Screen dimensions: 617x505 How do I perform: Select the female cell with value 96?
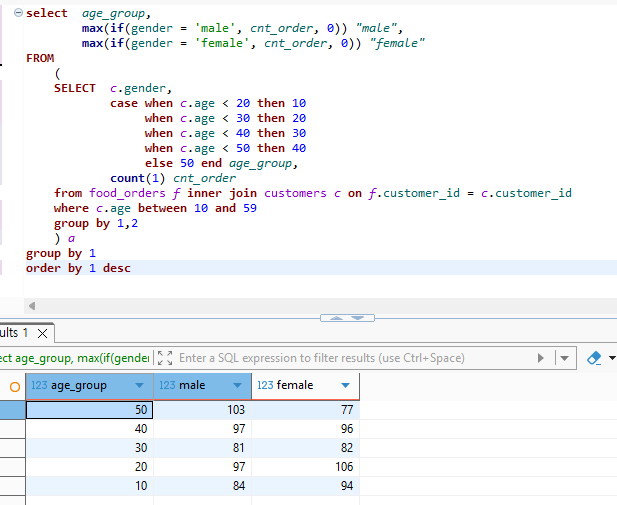tap(305, 429)
